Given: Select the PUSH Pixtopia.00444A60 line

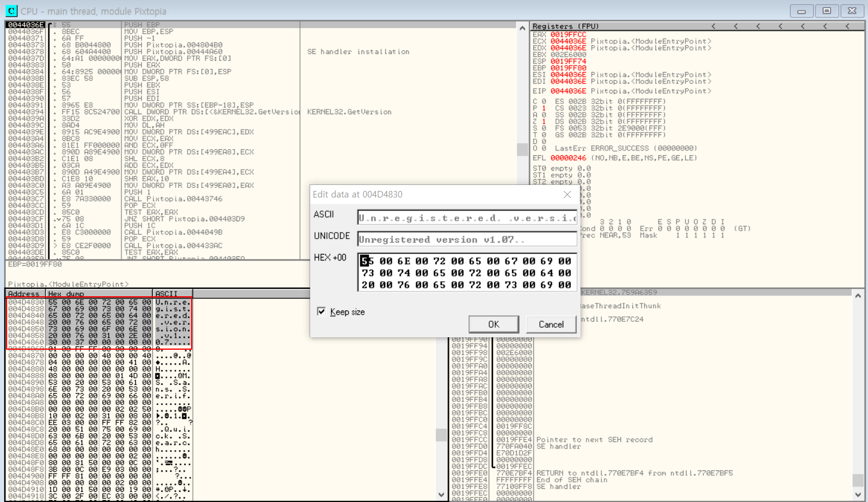Looking at the screenshot, I should pyautogui.click(x=173, y=52).
